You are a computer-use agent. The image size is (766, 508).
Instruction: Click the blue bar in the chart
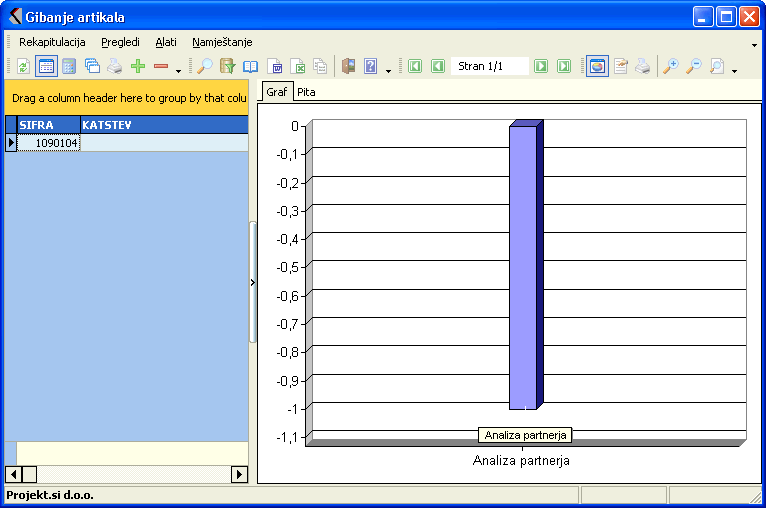tap(523, 267)
